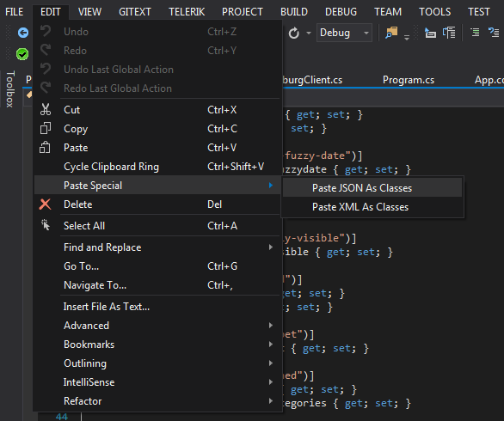Open the BUILD menu
504x421 pixels.
point(294,12)
